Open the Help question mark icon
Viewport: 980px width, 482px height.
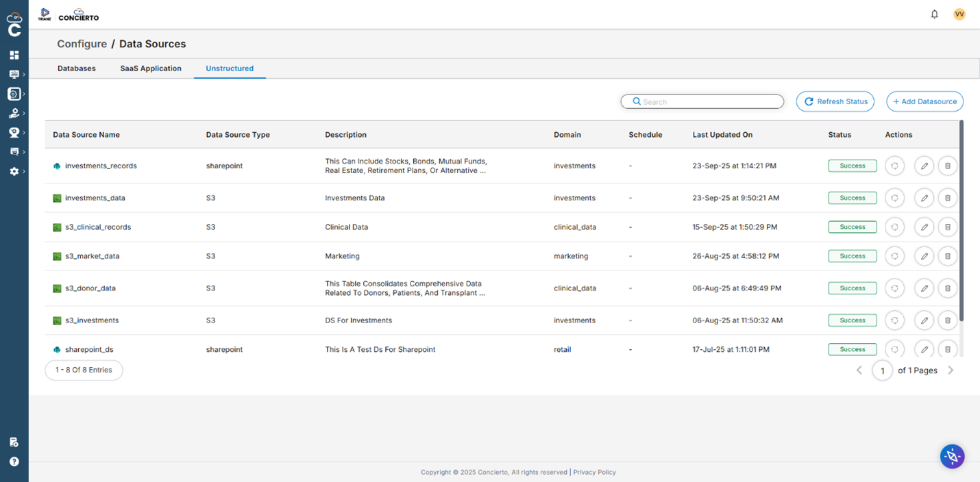[x=14, y=461]
